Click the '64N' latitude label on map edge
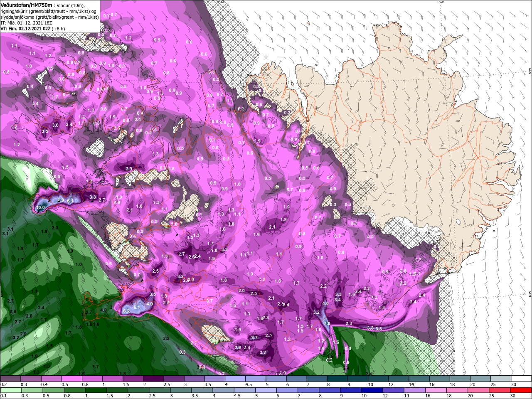The width and height of the screenshot is (532, 399). click(x=530, y=293)
